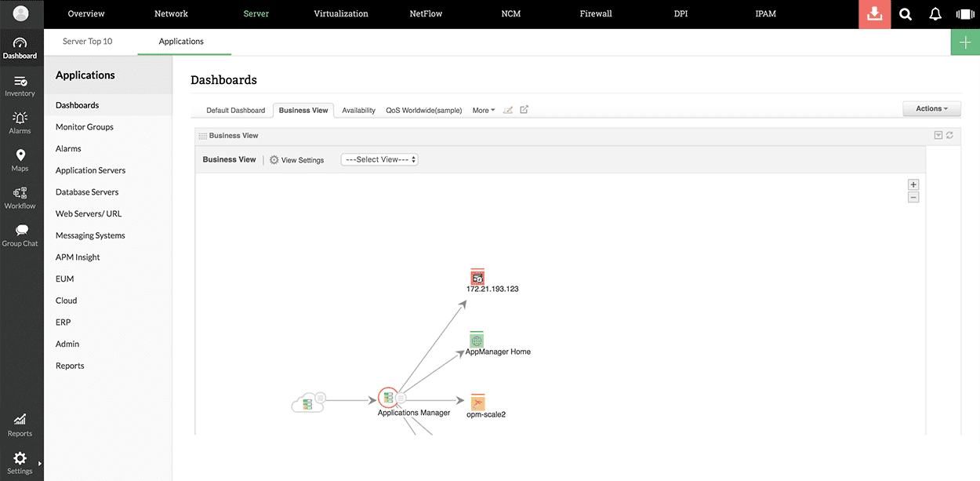Zoom out on the business view map
Viewport: 980px width, 481px height.
click(913, 198)
